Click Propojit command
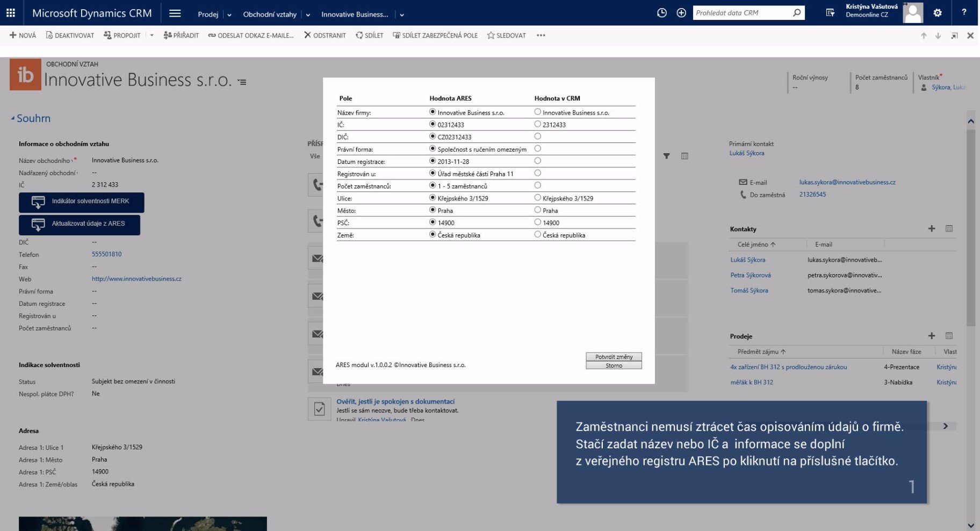The width and height of the screenshot is (980, 531). coord(122,35)
